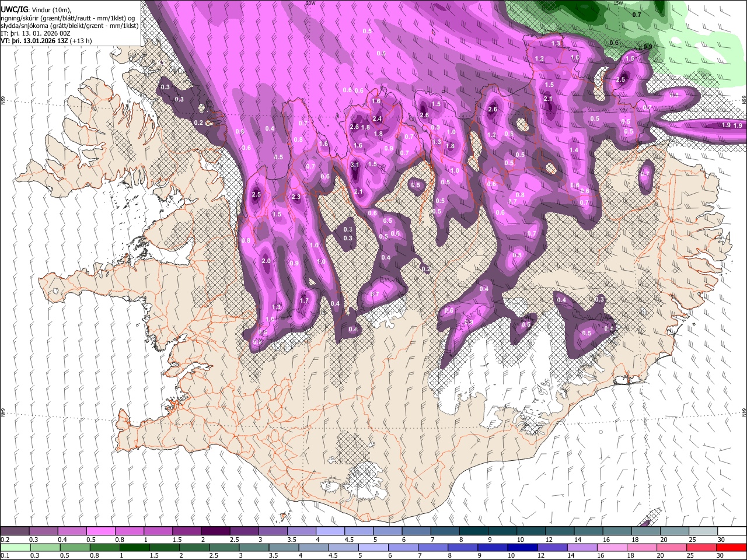Click the UWC/IG Vindur (10m) title text
The width and height of the screenshot is (747, 560).
36,9
